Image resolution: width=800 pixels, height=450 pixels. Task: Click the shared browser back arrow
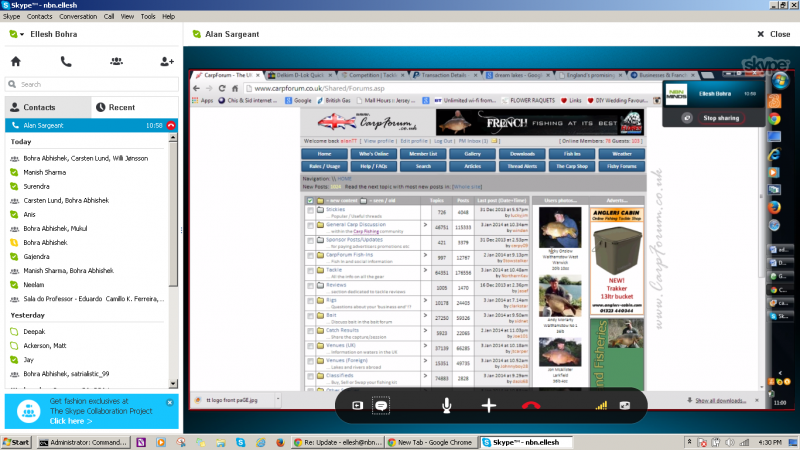196,88
